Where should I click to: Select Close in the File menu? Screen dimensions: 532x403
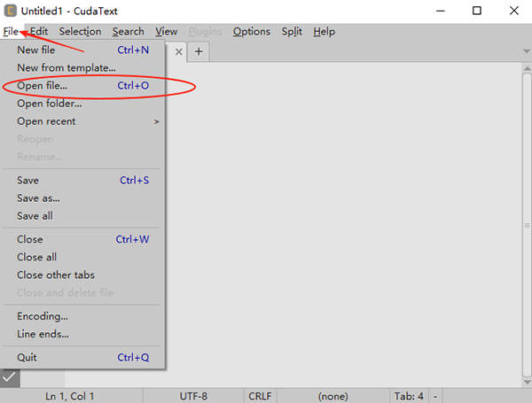(82, 239)
